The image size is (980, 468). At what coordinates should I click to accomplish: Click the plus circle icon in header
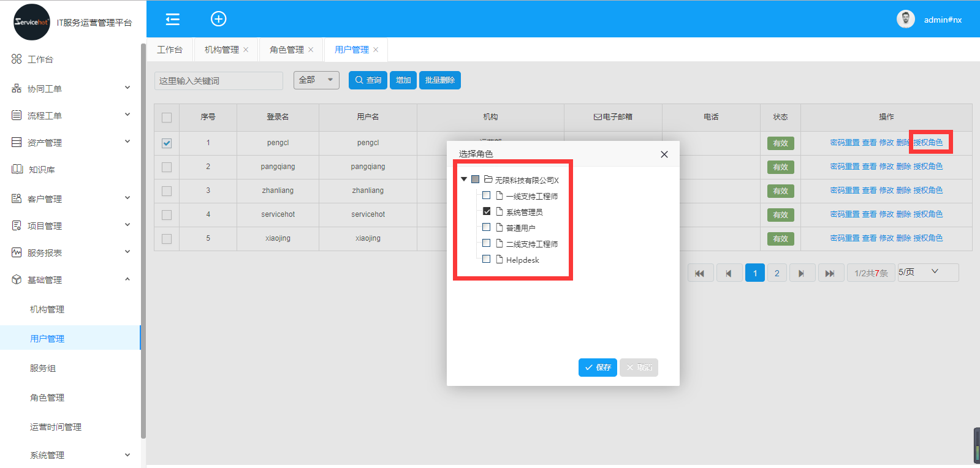coord(218,19)
